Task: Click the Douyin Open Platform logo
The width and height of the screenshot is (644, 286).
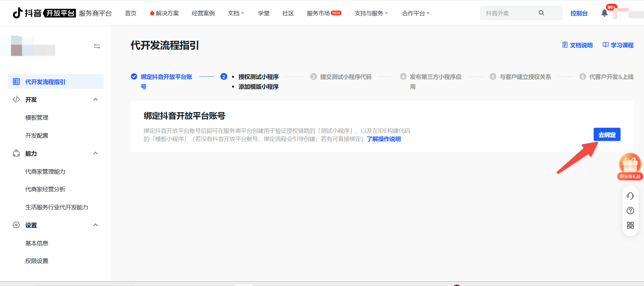Action: 44,13
